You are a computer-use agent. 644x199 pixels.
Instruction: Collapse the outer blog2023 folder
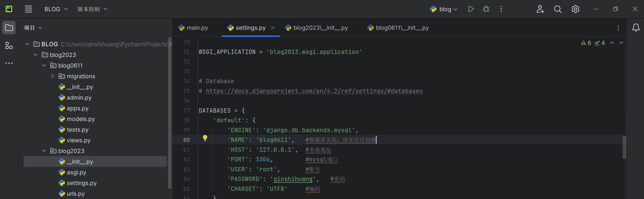[36, 55]
